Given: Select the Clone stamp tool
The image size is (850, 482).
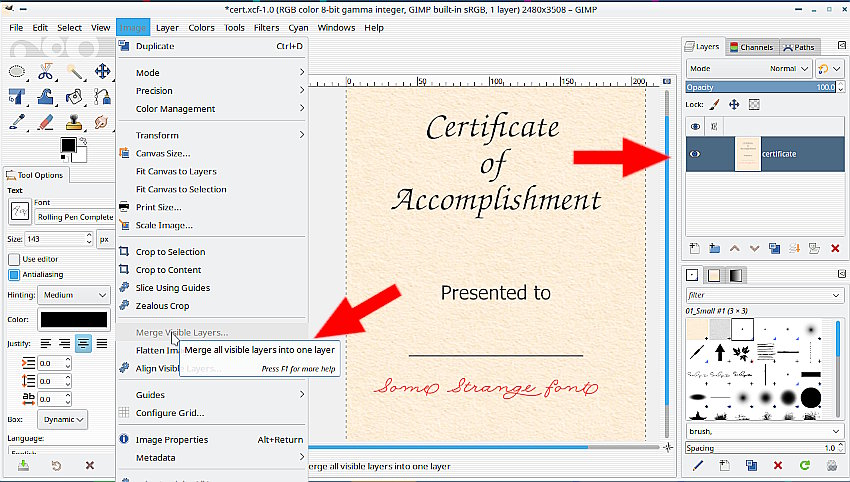Looking at the screenshot, I should (x=74, y=123).
